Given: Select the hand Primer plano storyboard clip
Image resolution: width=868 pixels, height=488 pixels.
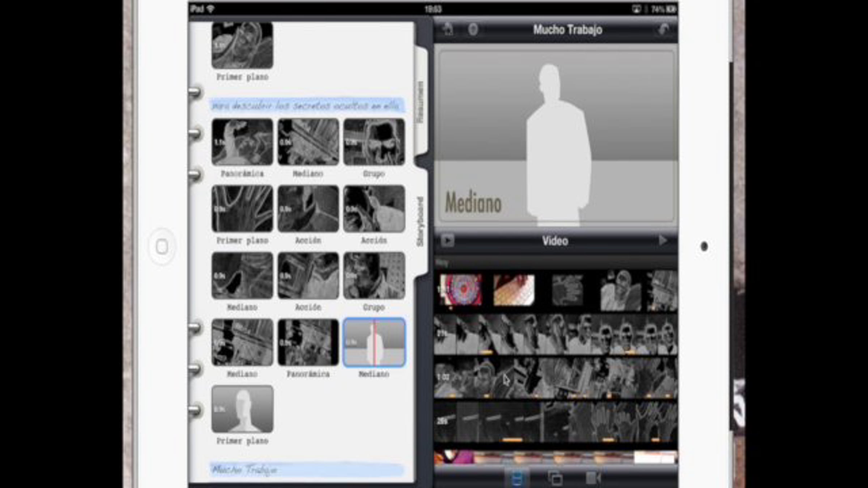Looking at the screenshot, I should click(x=242, y=209).
